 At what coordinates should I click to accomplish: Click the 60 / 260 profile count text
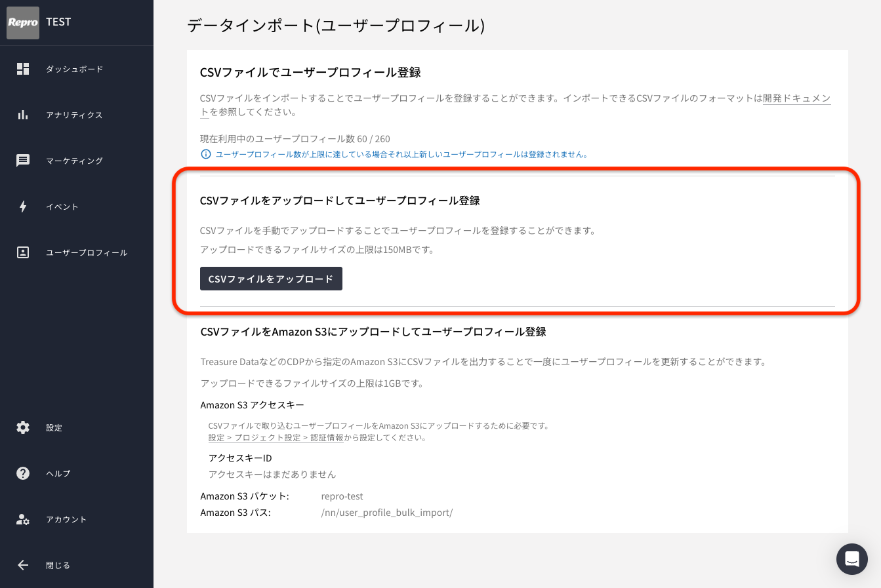(373, 139)
